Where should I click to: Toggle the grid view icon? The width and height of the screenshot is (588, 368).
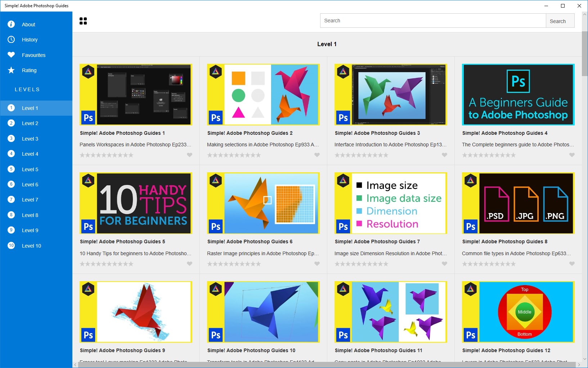click(83, 21)
